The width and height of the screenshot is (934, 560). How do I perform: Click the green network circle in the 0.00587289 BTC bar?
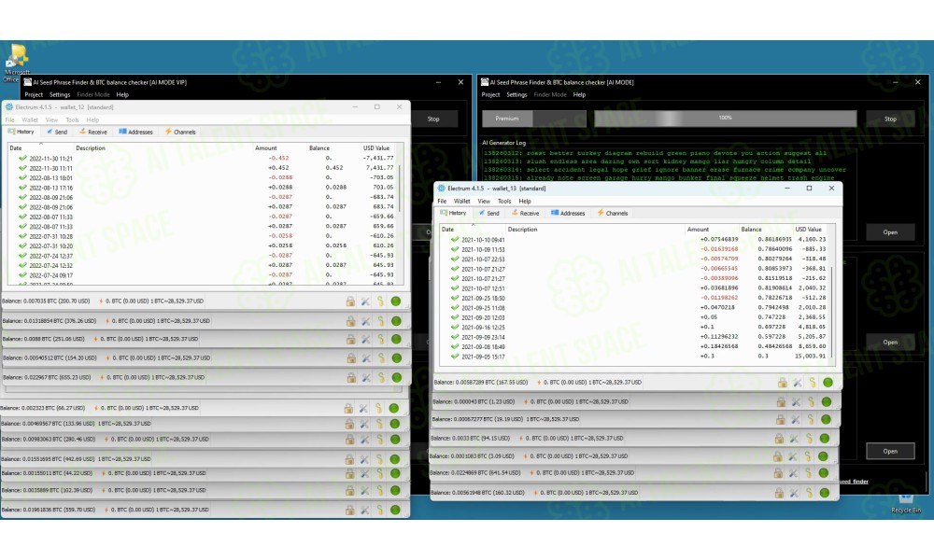(828, 383)
